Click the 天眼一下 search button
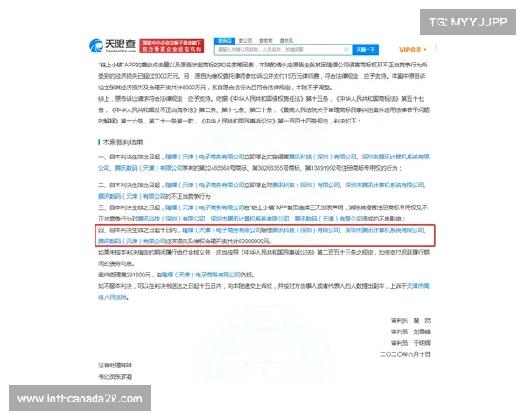Screen dimensions: 525x420 click(x=365, y=50)
